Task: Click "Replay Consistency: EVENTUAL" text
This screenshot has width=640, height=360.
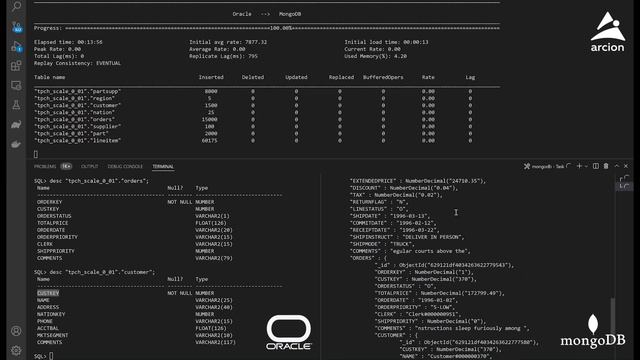Action: 77,63
